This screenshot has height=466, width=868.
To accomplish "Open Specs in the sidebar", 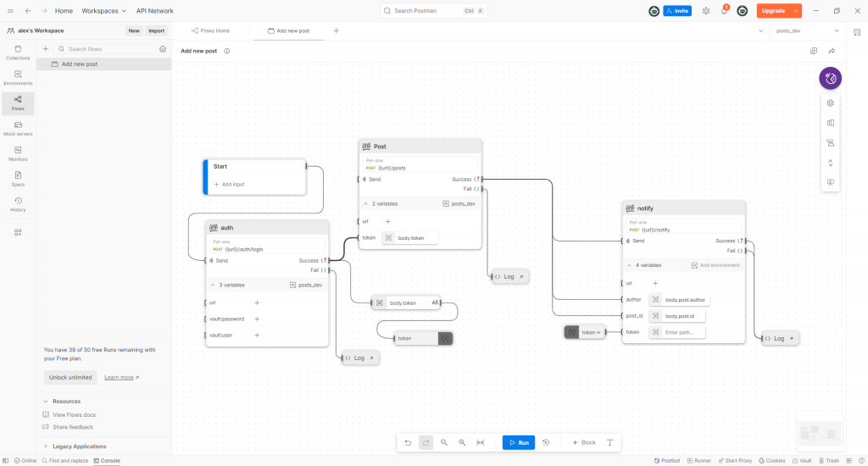I will [x=18, y=180].
